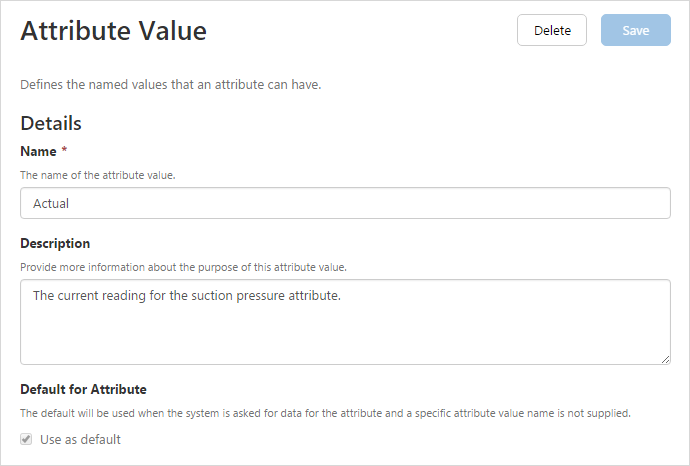Focus the Name input field
The width and height of the screenshot is (690, 466).
[345, 203]
